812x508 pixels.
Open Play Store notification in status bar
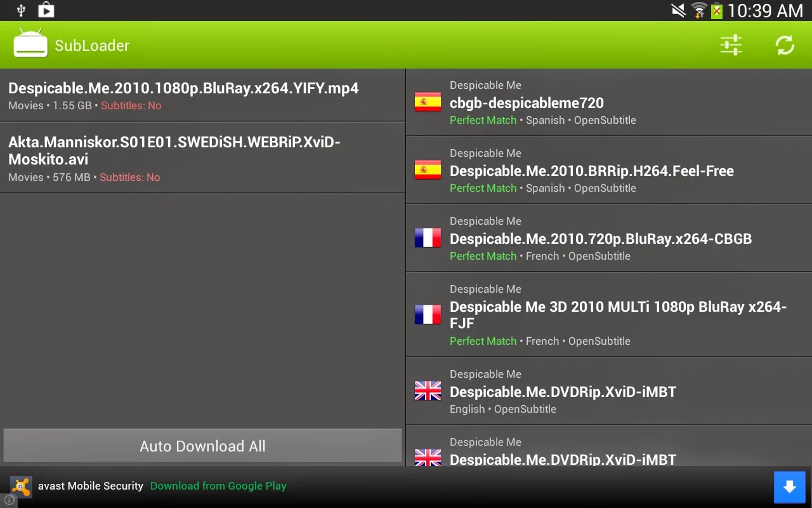pyautogui.click(x=46, y=10)
